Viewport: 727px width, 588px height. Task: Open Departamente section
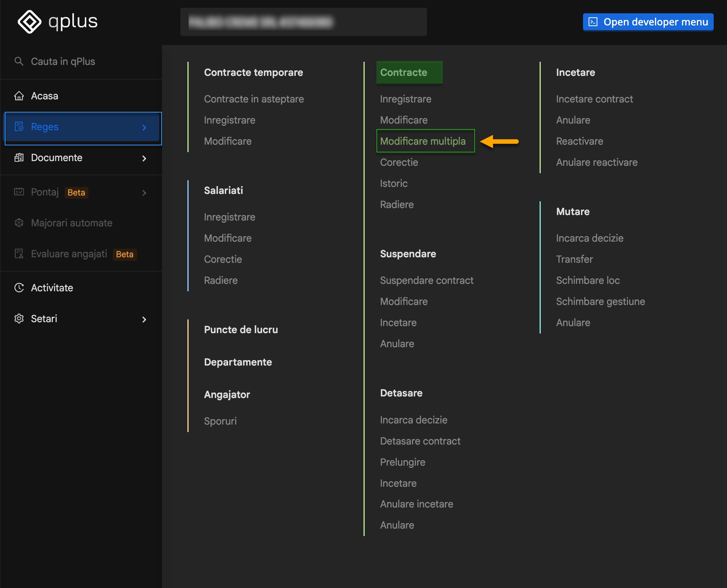pyautogui.click(x=238, y=362)
